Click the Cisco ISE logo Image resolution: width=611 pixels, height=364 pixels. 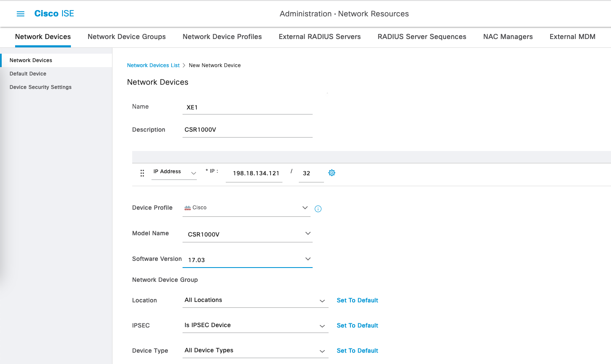(54, 13)
